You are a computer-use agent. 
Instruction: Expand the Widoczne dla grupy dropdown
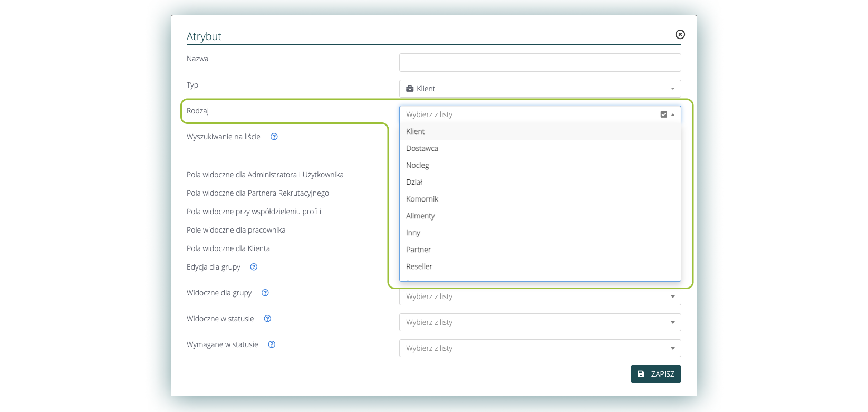tap(539, 296)
